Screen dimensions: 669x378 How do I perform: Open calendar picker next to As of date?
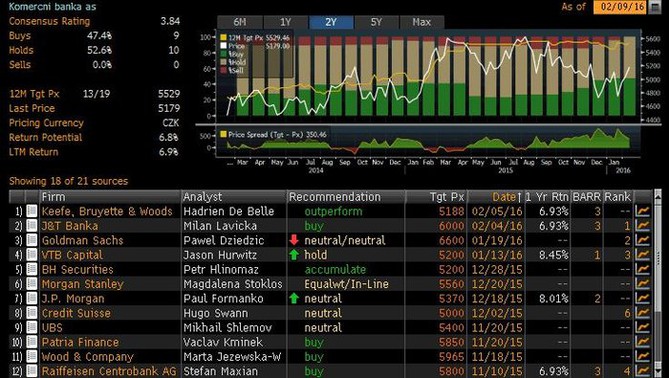click(654, 7)
